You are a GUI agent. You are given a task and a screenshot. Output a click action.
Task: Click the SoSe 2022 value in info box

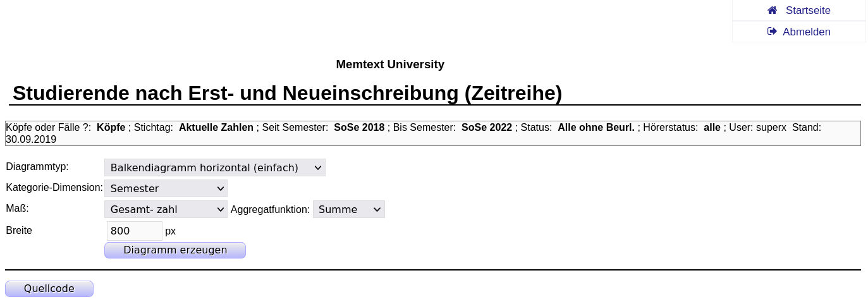point(487,128)
